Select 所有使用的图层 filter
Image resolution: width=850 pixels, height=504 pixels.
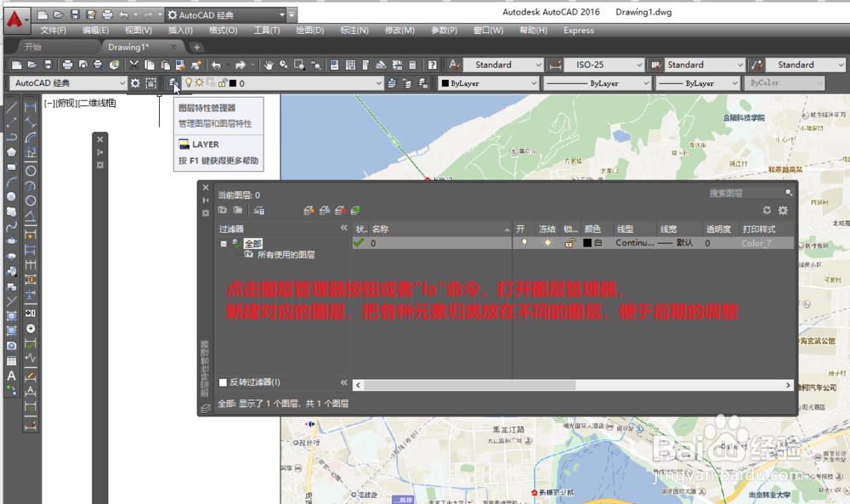pos(286,255)
